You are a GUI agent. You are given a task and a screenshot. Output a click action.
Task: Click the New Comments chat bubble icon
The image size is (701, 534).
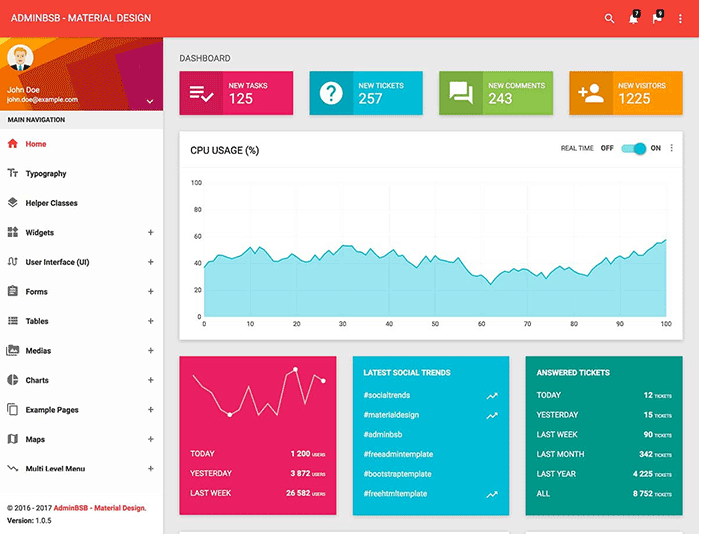(461, 93)
